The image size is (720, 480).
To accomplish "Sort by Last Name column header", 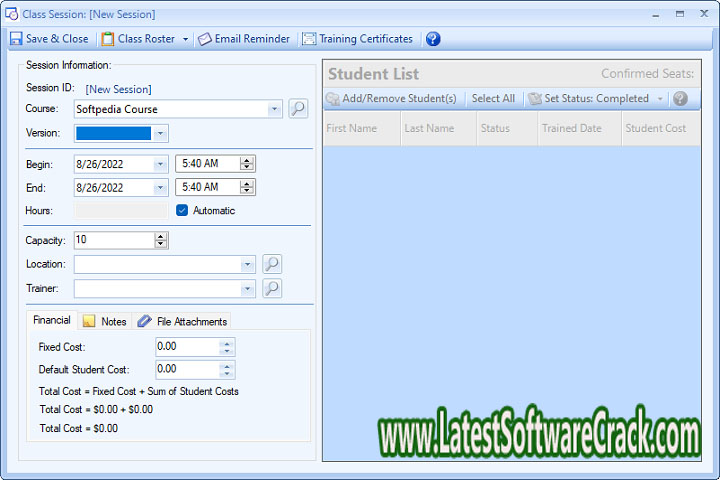I will (x=439, y=129).
